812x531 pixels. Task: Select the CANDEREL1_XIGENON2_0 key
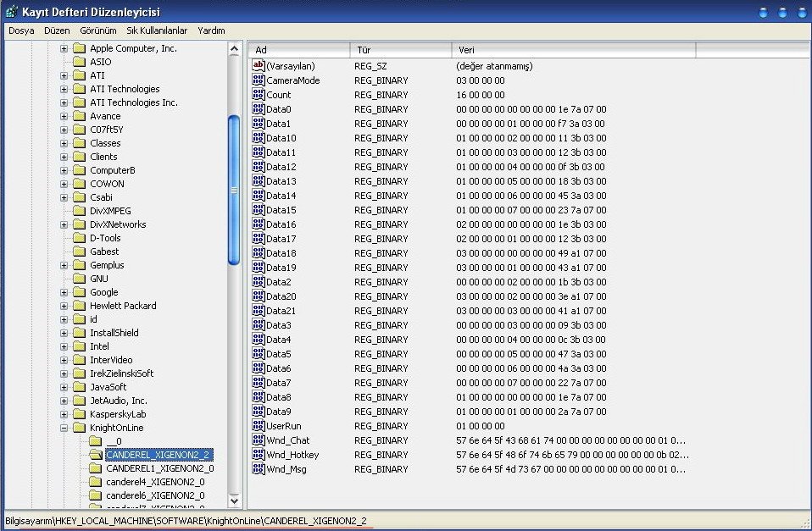pyautogui.click(x=160, y=468)
